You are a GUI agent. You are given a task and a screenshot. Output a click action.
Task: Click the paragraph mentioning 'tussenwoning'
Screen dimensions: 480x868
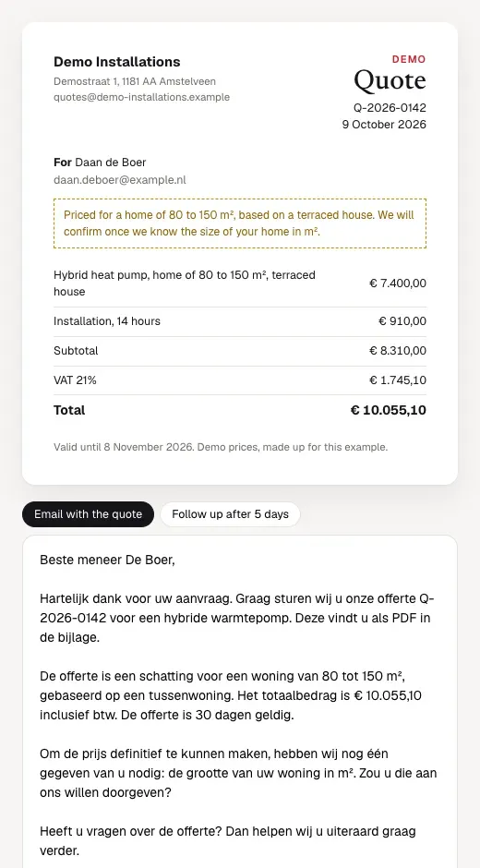coord(232,696)
